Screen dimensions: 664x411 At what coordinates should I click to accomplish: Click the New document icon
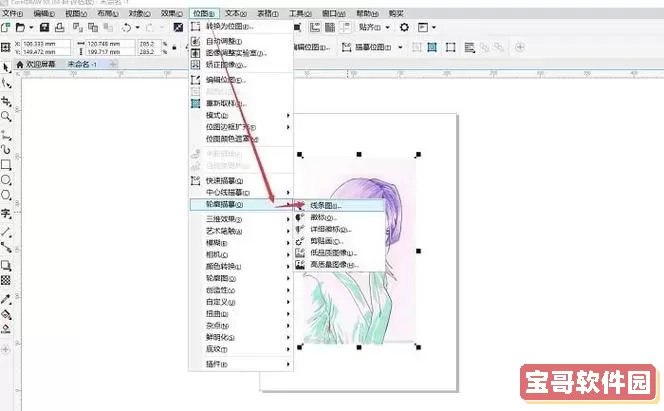(6, 28)
